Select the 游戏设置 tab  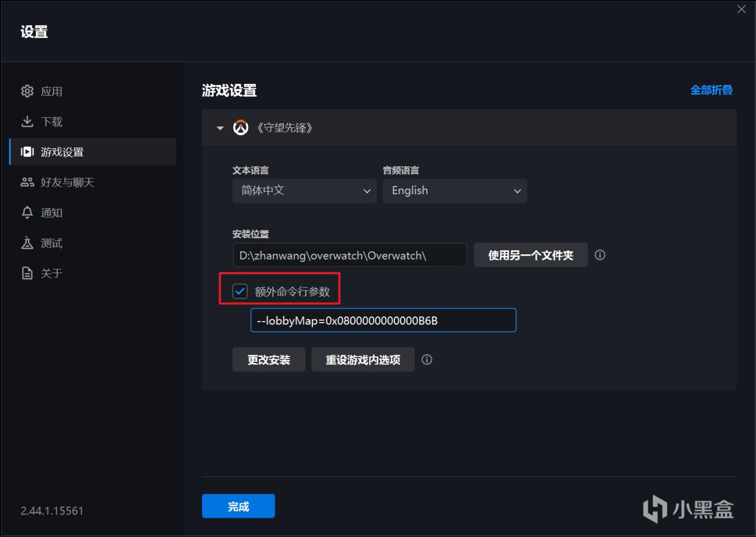click(93, 152)
